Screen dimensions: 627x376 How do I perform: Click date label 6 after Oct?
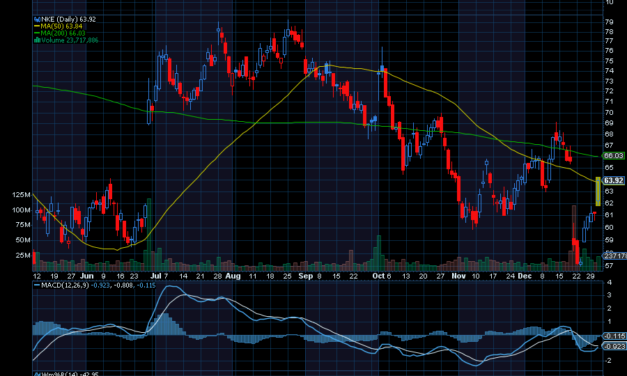pyautogui.click(x=389, y=276)
